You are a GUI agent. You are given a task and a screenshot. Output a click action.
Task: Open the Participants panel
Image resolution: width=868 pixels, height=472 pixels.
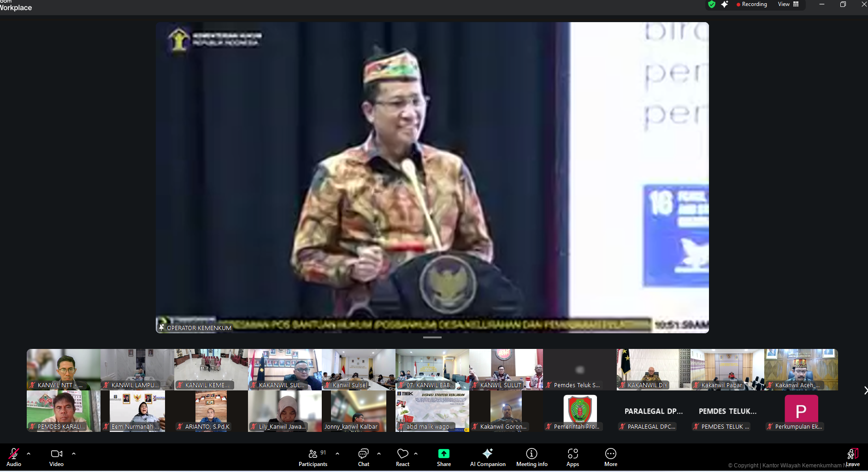tap(313, 457)
